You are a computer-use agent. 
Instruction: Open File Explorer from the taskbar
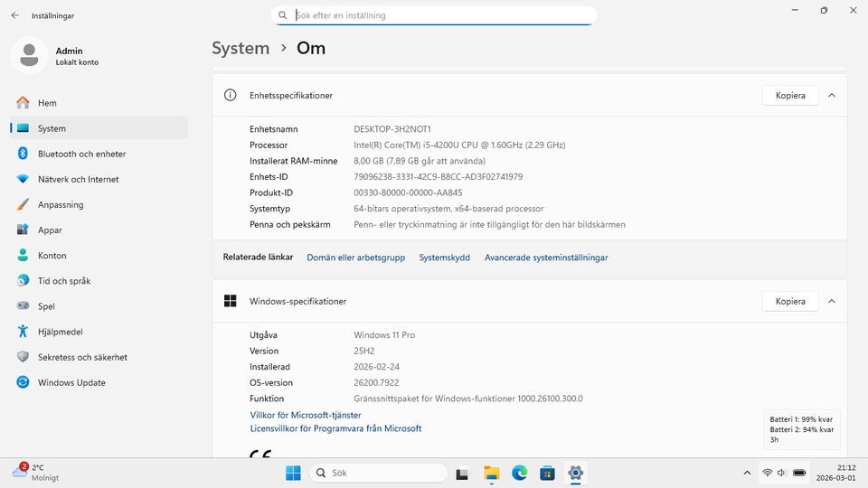(491, 473)
